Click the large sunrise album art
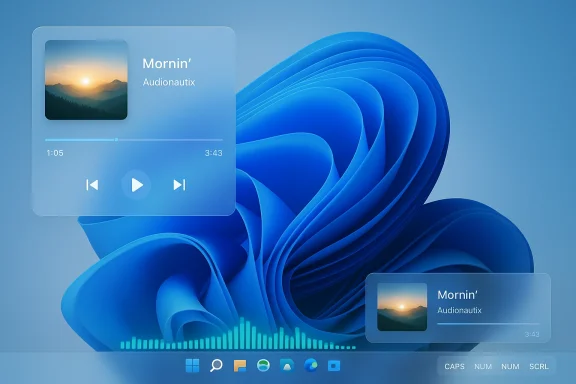576x384 pixels. [x=86, y=80]
